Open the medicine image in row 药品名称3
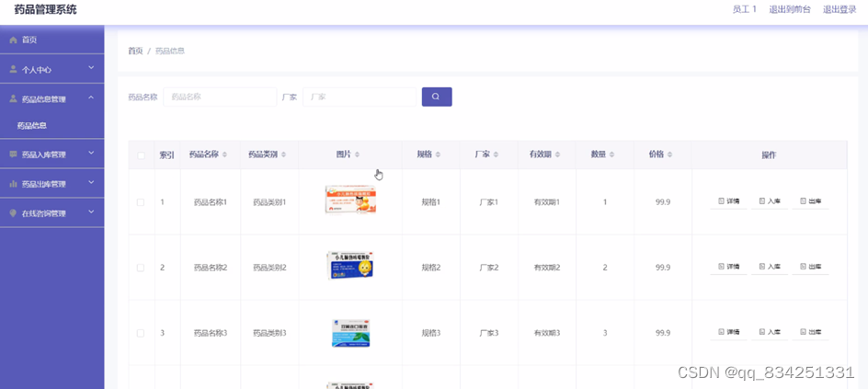The image size is (868, 389). coord(350,333)
